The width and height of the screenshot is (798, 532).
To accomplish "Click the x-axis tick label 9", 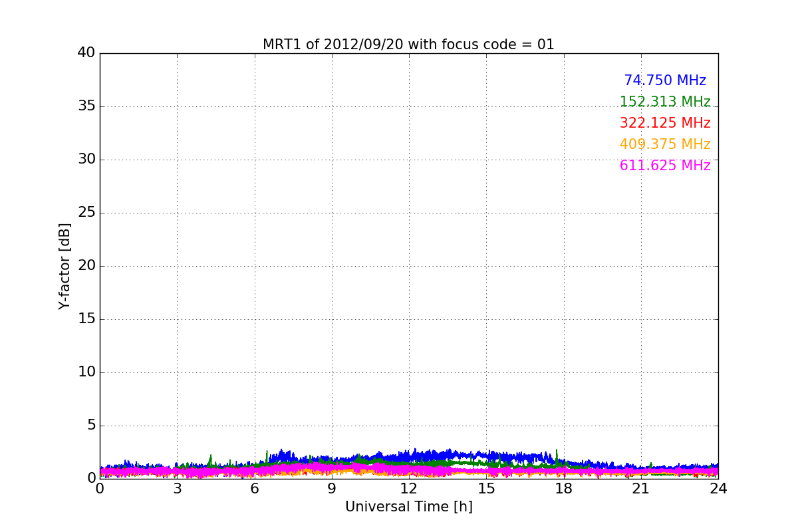I will (x=332, y=489).
